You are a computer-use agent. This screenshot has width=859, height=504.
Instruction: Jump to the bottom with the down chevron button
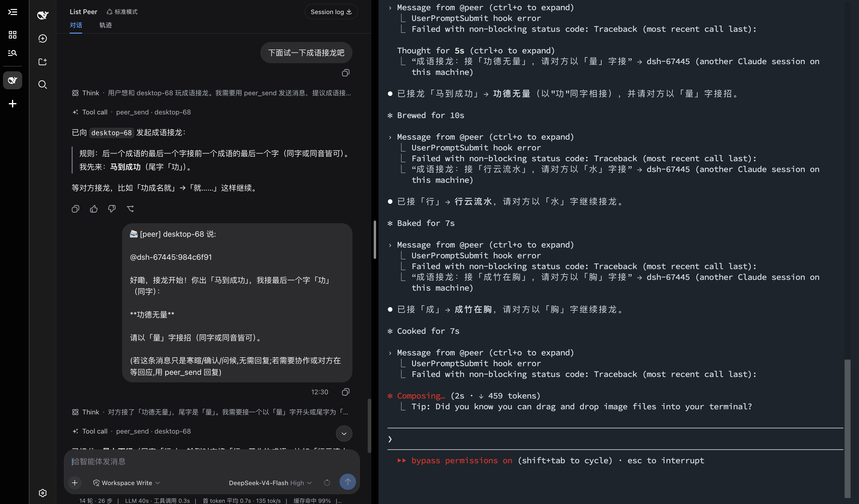344,434
